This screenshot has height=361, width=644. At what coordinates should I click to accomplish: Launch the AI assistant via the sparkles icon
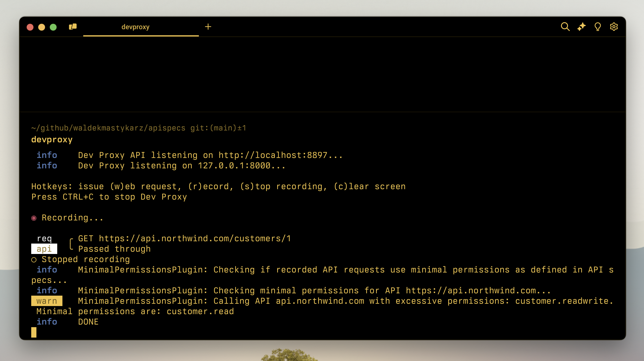click(582, 27)
